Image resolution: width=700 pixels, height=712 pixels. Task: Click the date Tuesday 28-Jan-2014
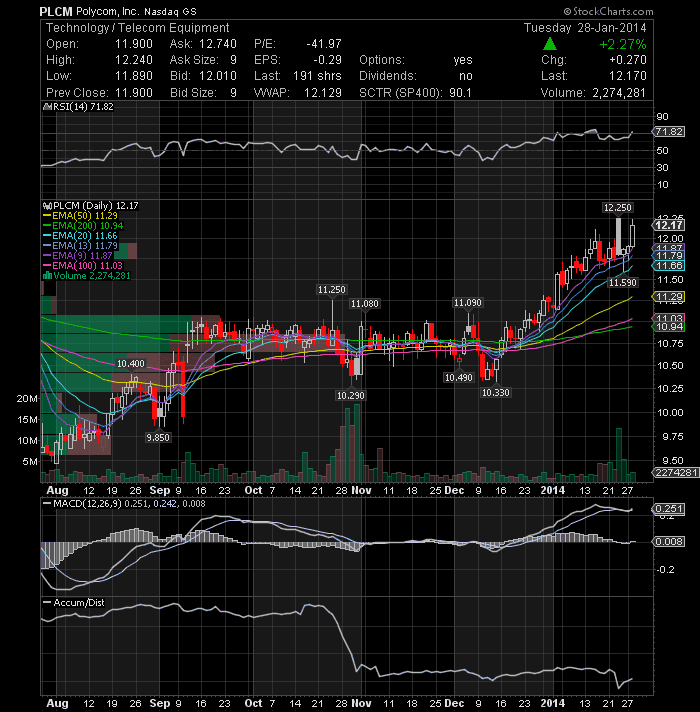coord(585,28)
